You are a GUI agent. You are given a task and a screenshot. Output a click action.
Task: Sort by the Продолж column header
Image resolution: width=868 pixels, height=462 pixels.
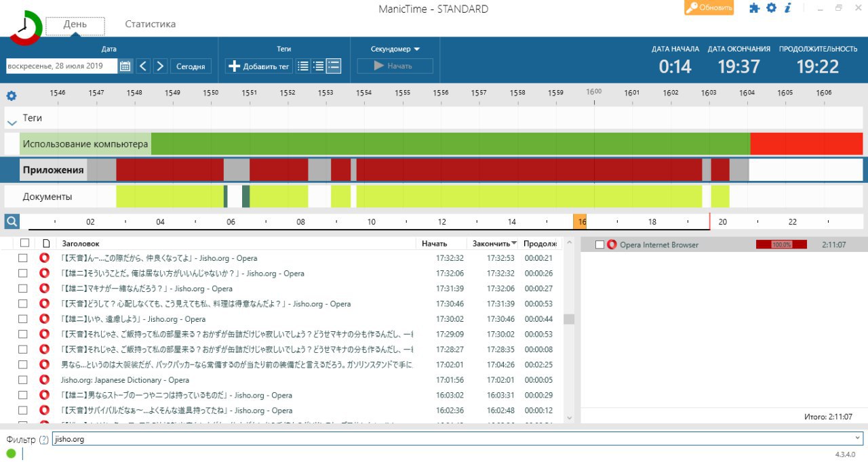(540, 243)
